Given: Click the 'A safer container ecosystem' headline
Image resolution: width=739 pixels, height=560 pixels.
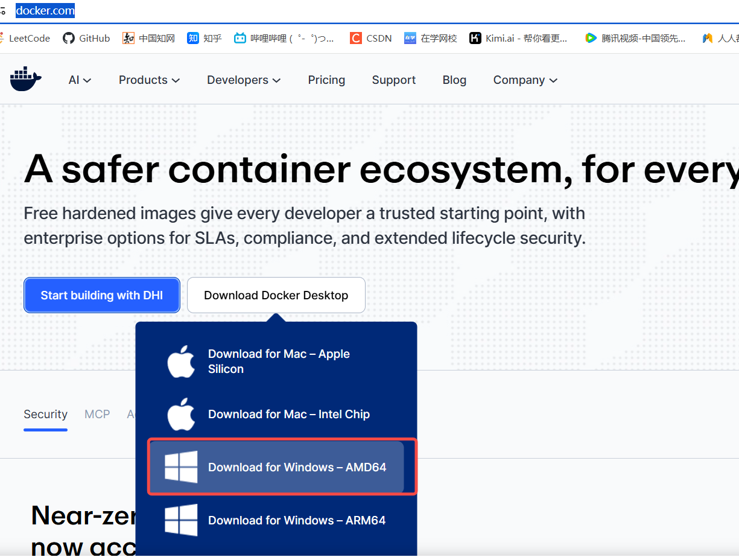Looking at the screenshot, I should (x=381, y=168).
